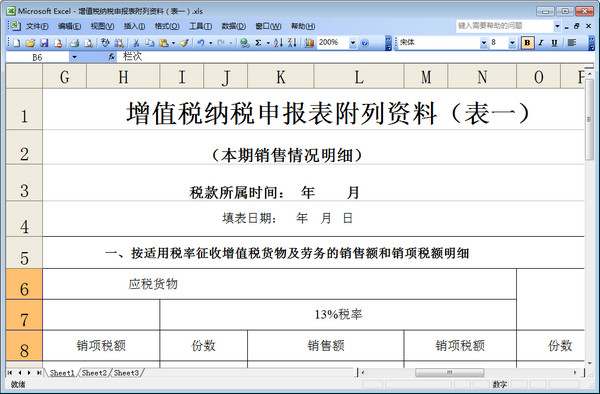
Task: Select the Format Painter brush
Action: click(184, 43)
